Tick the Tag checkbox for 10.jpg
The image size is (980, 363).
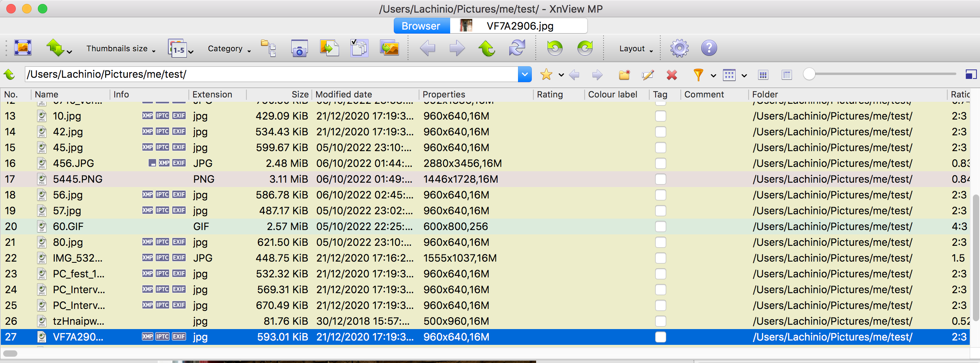pyautogui.click(x=661, y=116)
